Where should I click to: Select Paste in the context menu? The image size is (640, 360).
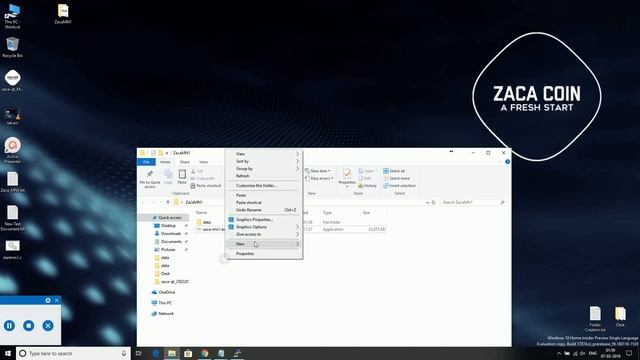click(264, 195)
